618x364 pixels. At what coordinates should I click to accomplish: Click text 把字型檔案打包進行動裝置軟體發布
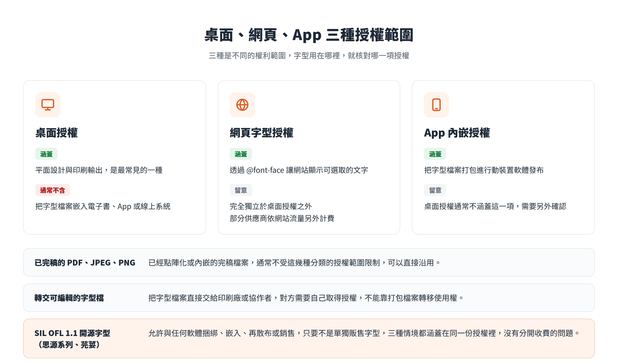(484, 170)
